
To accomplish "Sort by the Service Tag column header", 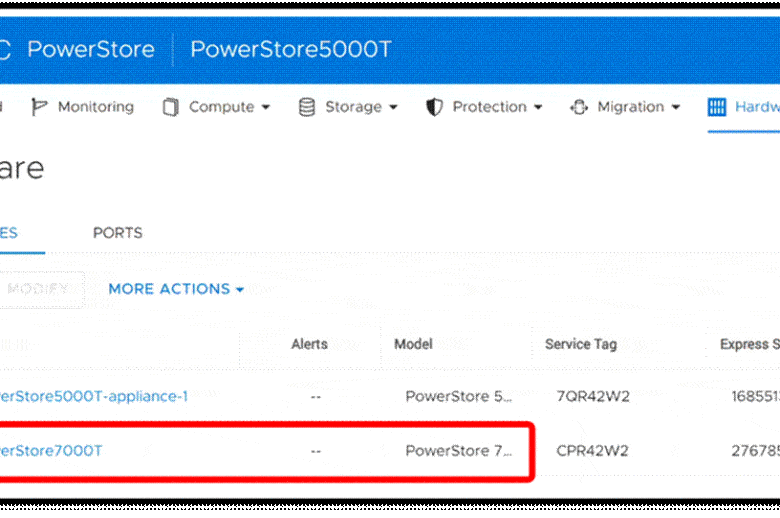I will (581, 344).
